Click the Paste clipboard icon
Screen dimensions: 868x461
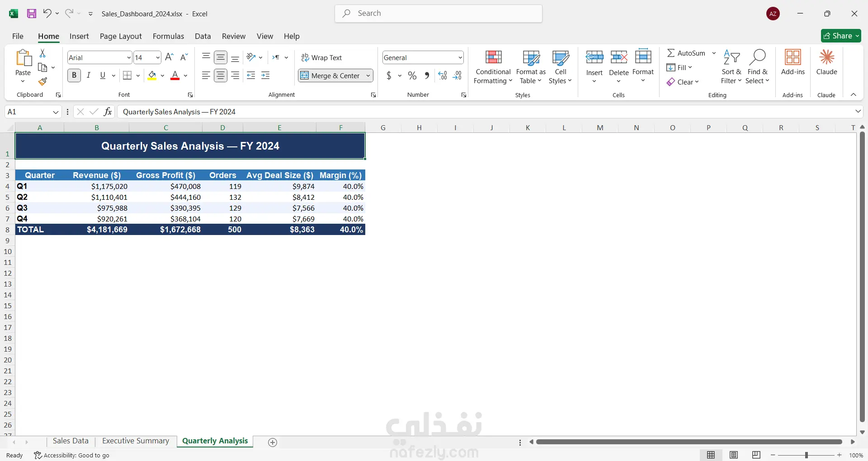[23, 58]
